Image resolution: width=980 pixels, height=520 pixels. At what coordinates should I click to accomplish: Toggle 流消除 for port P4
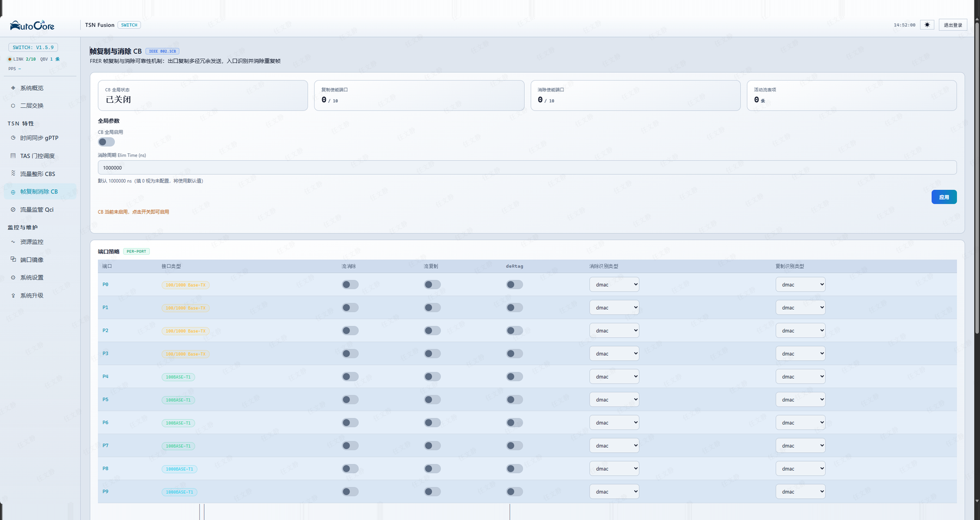pos(350,376)
